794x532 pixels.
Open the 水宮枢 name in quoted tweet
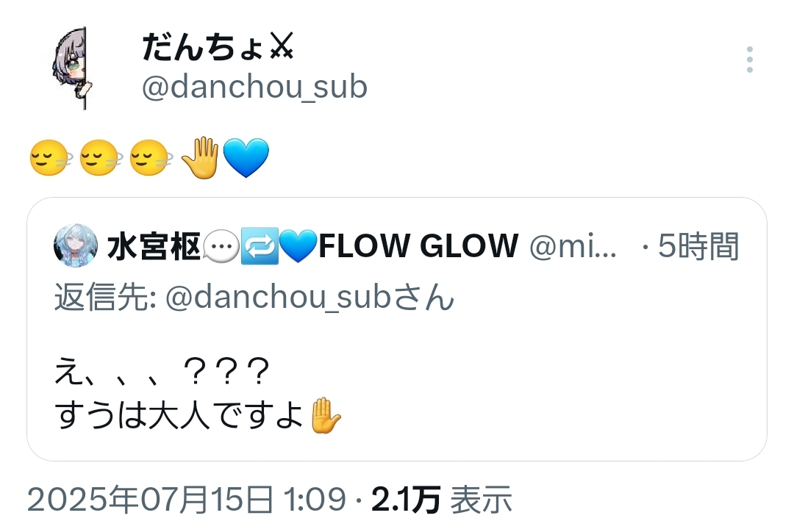tap(154, 246)
